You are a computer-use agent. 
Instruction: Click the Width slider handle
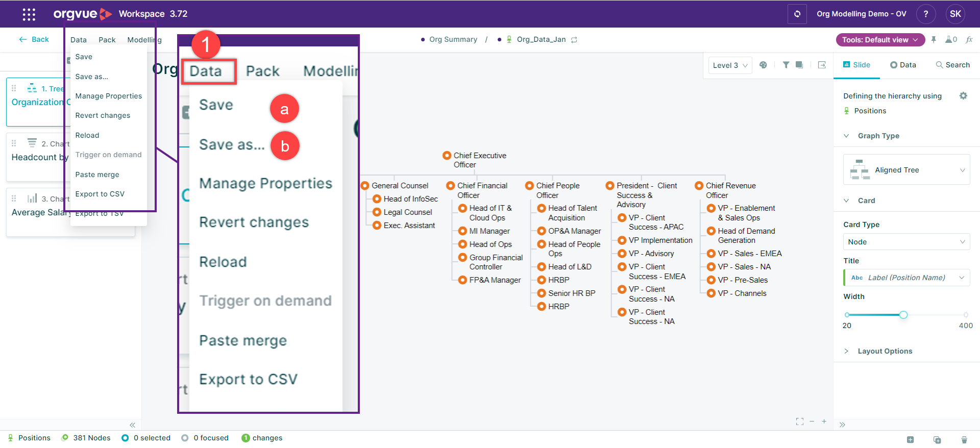point(903,315)
